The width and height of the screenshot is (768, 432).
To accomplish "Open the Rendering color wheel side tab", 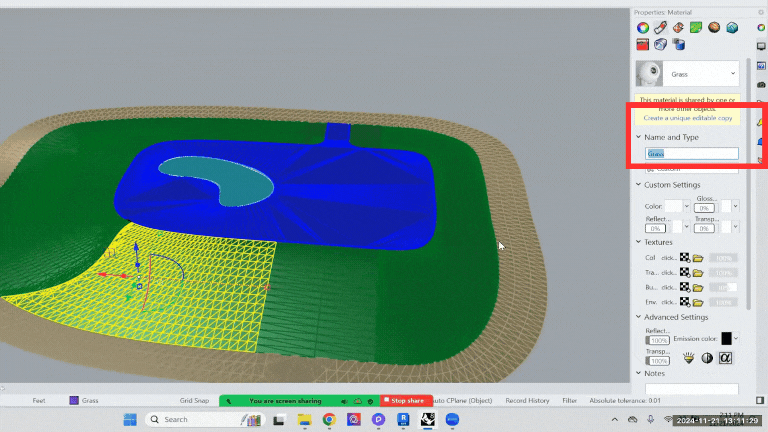I will coord(761,27).
